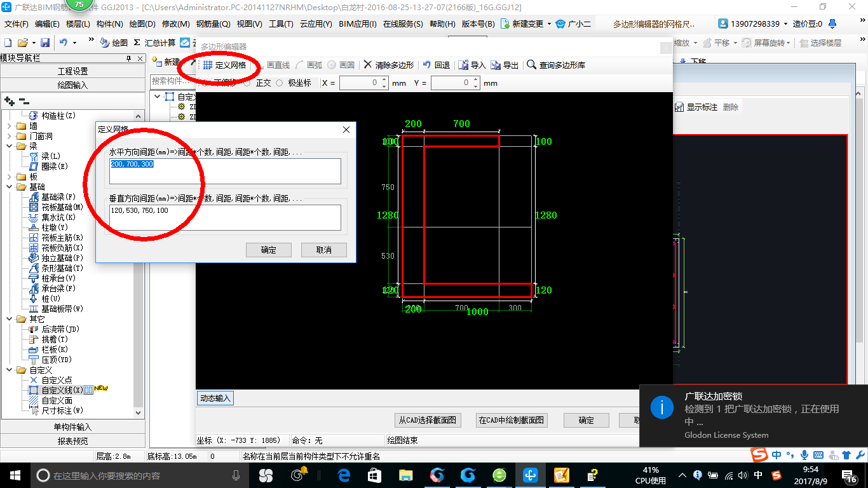Collapse the 自定义 folder
The width and height of the screenshot is (868, 488).
[x=9, y=370]
